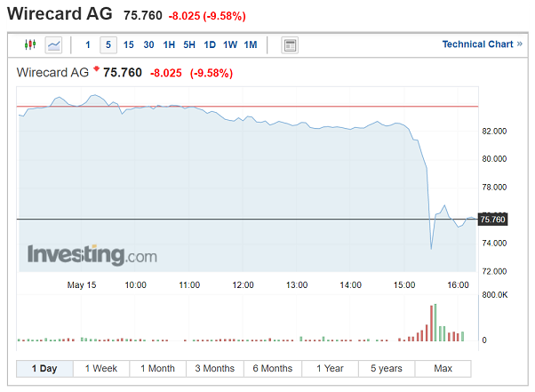This screenshot has width=535, height=392.
Task: Switch to candlestick chart type
Action: [31, 44]
